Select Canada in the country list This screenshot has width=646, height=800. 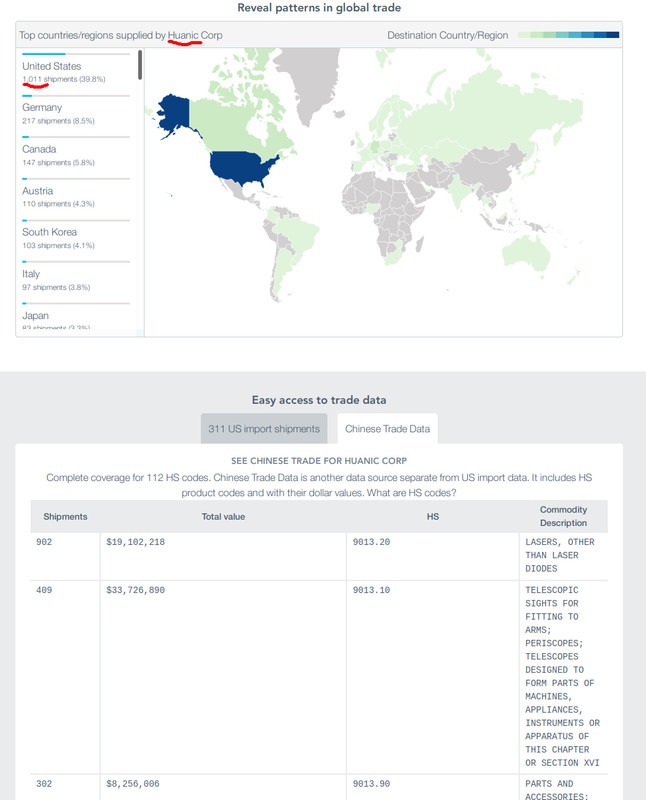point(39,149)
